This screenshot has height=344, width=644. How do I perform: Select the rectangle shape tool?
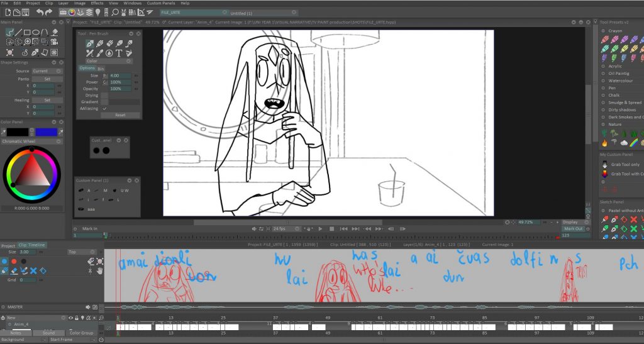(27, 32)
